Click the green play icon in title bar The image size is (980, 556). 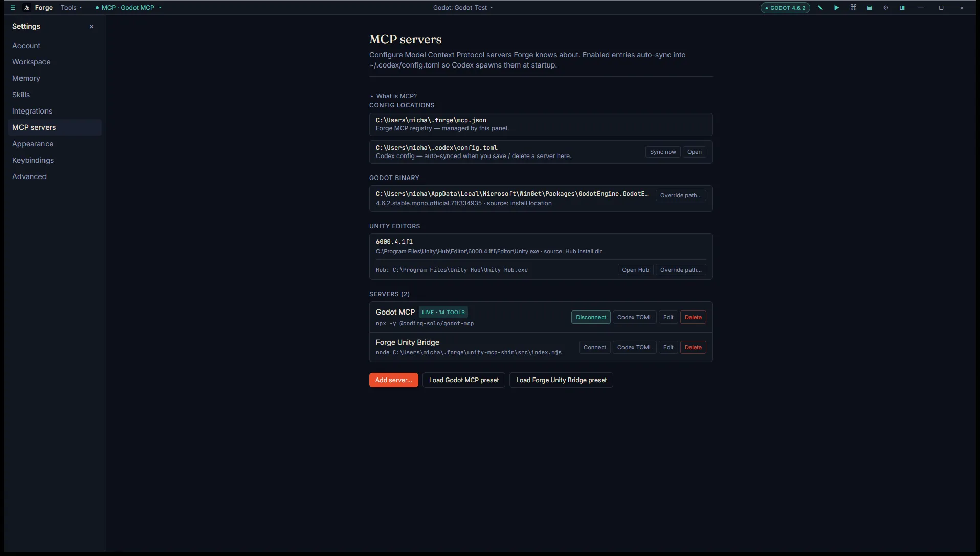[837, 8]
